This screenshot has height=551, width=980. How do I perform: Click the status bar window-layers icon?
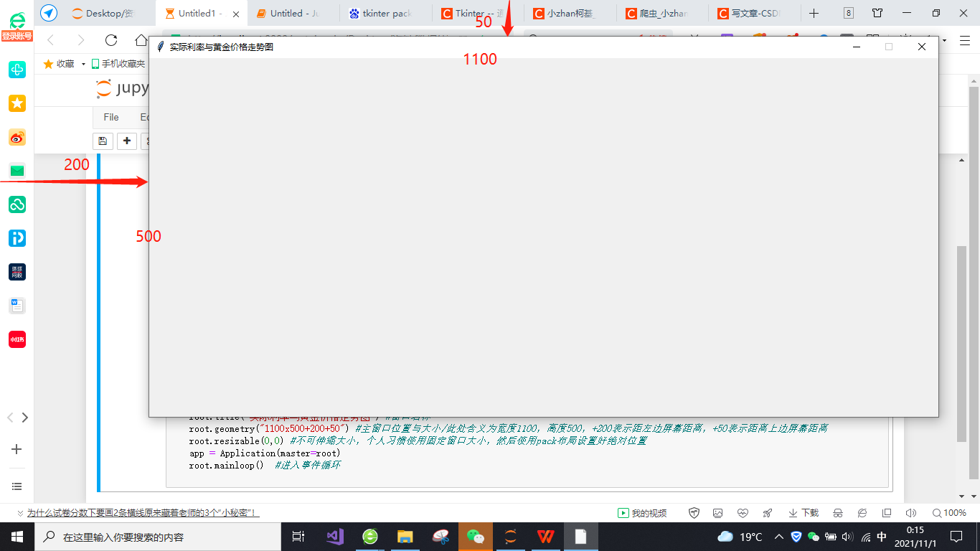tap(887, 513)
